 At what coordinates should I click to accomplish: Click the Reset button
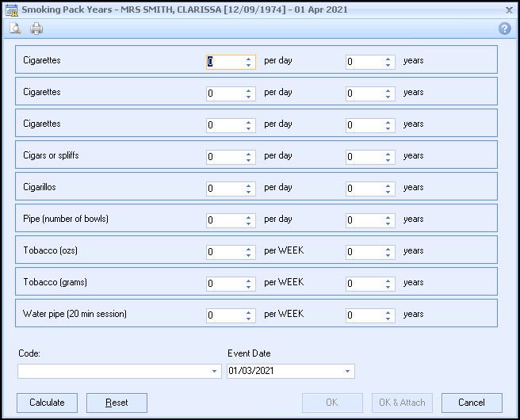pyautogui.click(x=117, y=403)
